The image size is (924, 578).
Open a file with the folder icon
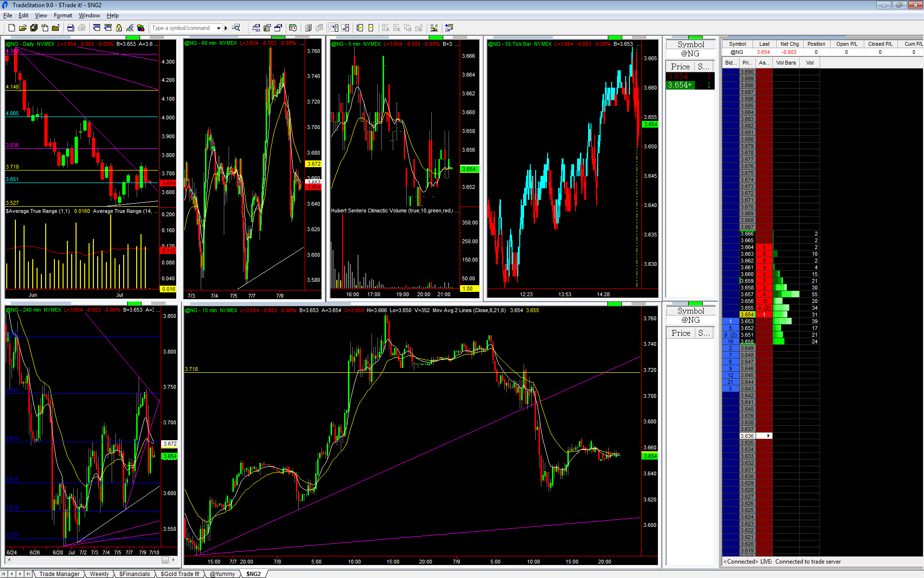(23, 28)
